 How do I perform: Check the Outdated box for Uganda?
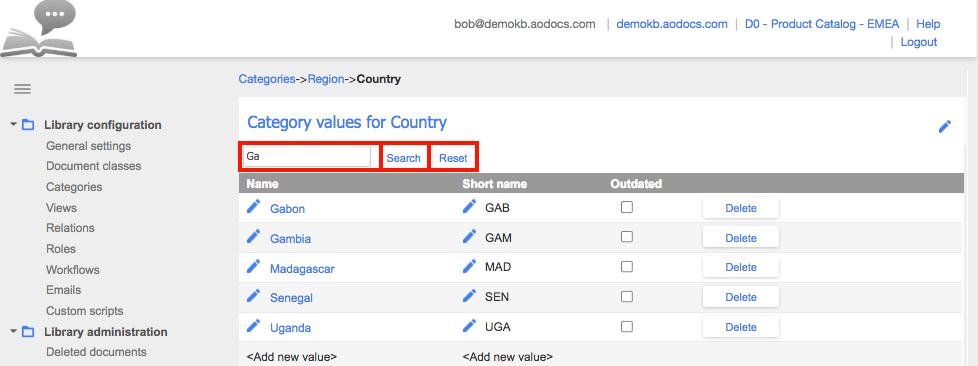(x=627, y=326)
